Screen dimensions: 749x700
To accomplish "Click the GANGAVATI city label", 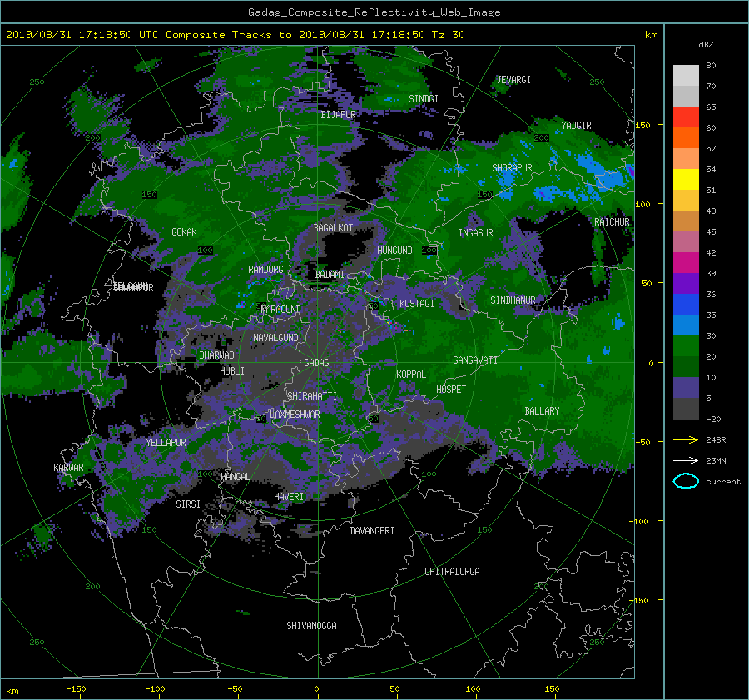I will coord(475,360).
